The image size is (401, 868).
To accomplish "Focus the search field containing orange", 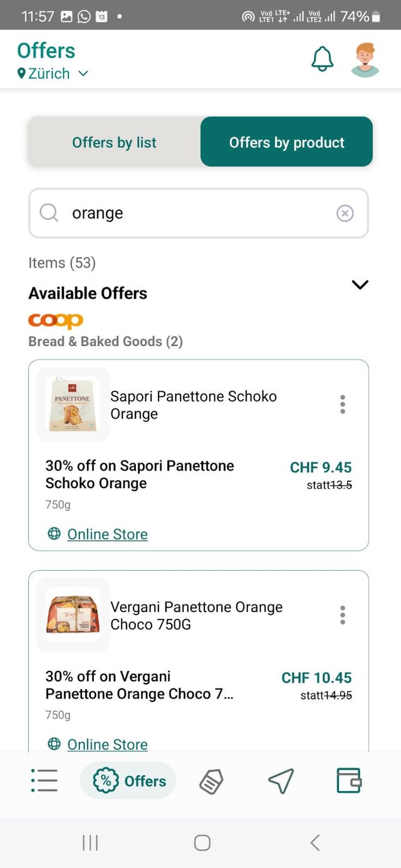I will coord(199,213).
